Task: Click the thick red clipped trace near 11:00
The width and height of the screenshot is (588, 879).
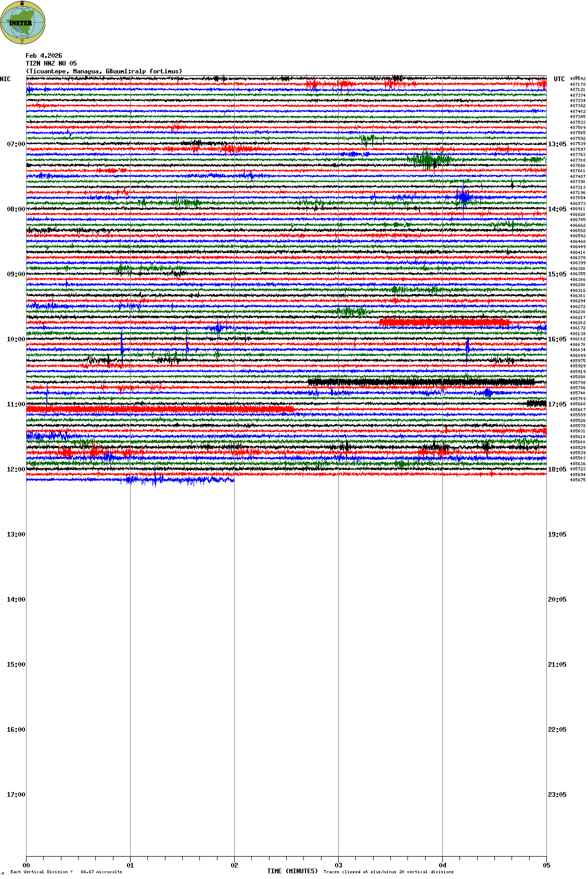Action: pos(156,410)
